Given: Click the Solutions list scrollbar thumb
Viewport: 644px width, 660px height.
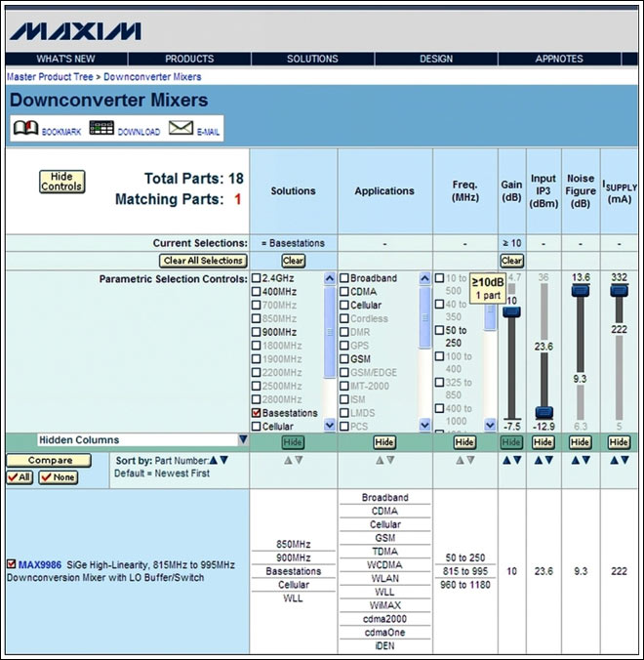Looking at the screenshot, I should [330, 332].
